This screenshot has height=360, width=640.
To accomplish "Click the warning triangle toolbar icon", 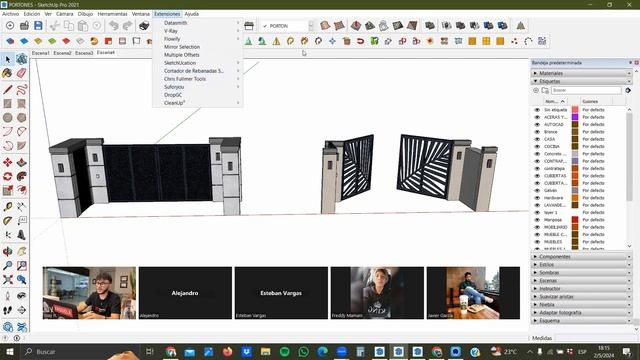I will coord(276,41).
